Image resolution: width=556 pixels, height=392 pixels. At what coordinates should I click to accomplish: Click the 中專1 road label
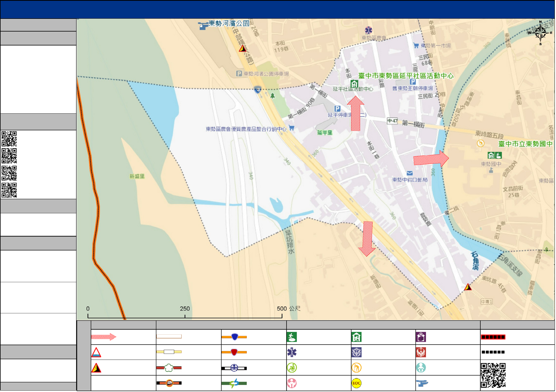[x=487, y=302]
